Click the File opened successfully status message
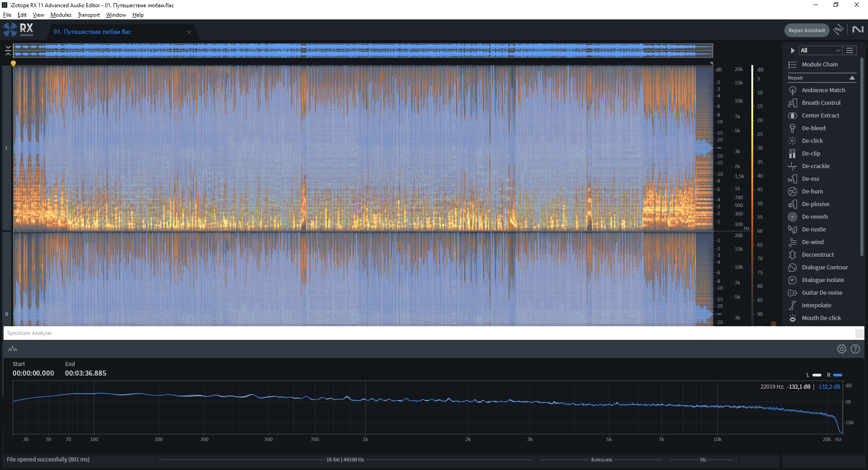The image size is (868, 470). click(48, 460)
